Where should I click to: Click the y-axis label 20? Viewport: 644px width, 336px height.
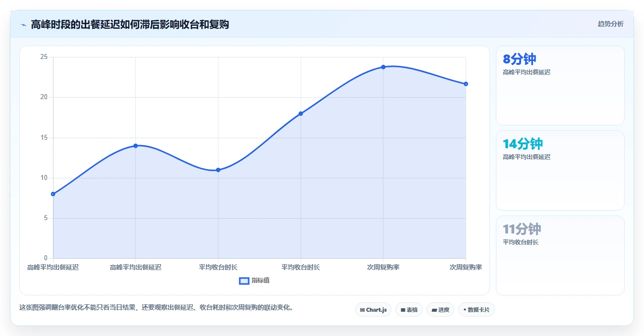pos(44,97)
